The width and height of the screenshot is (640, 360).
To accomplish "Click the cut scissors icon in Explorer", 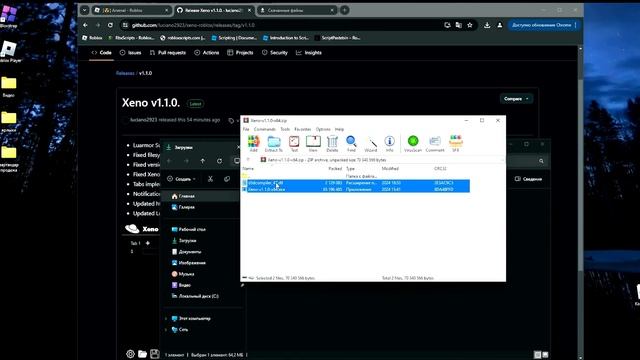I will (x=210, y=179).
